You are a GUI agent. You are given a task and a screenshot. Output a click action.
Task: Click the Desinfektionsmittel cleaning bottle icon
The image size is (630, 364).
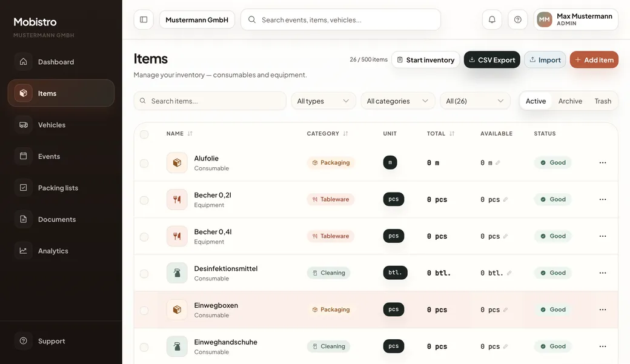[x=177, y=273]
